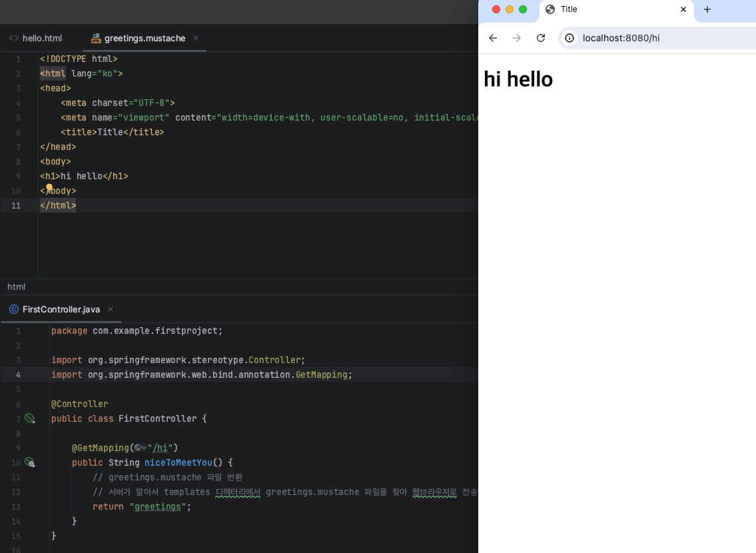This screenshot has width=756, height=553.
Task: Open the URL globe dropdown in @GetMapping
Action: click(141, 448)
